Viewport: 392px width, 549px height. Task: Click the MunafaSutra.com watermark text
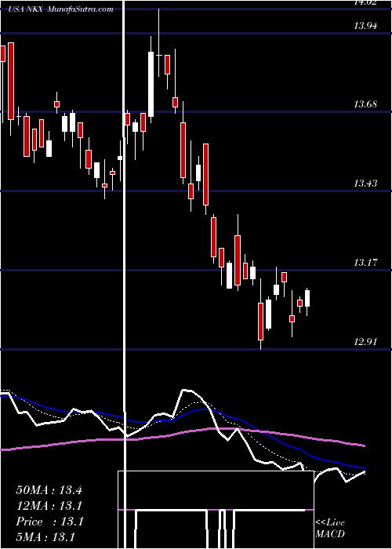(80, 9)
